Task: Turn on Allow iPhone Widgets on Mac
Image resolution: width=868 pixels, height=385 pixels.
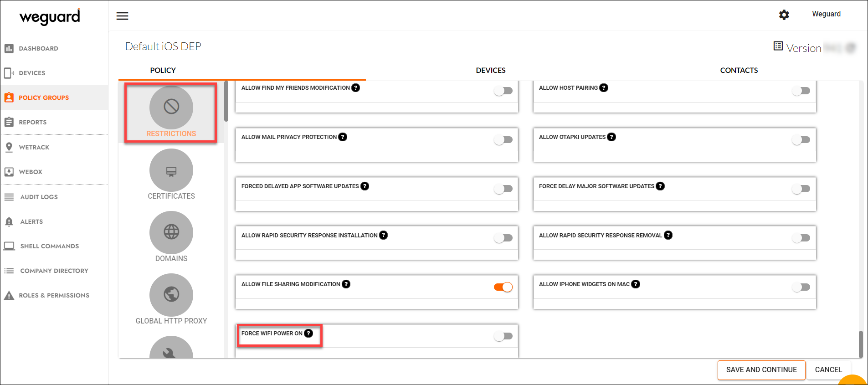Action: click(x=801, y=287)
